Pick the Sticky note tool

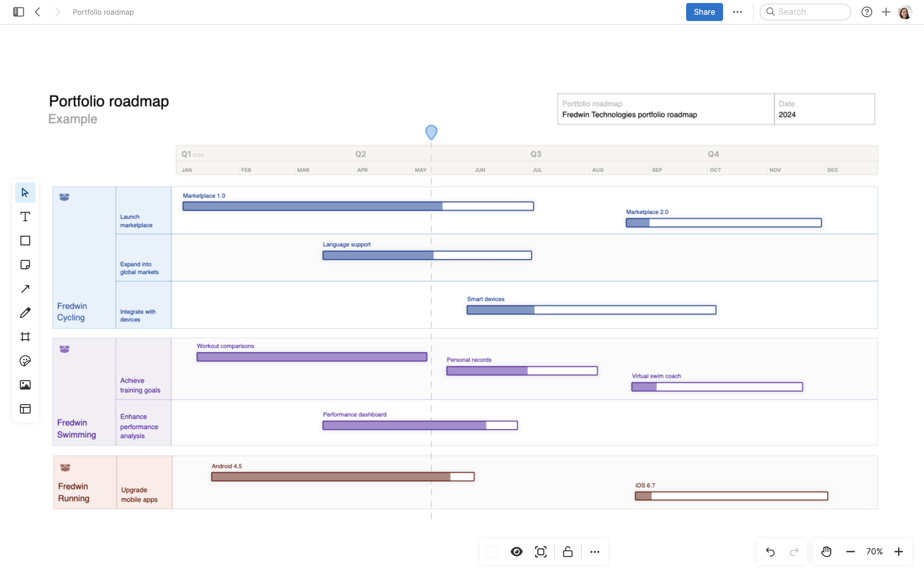tap(25, 265)
